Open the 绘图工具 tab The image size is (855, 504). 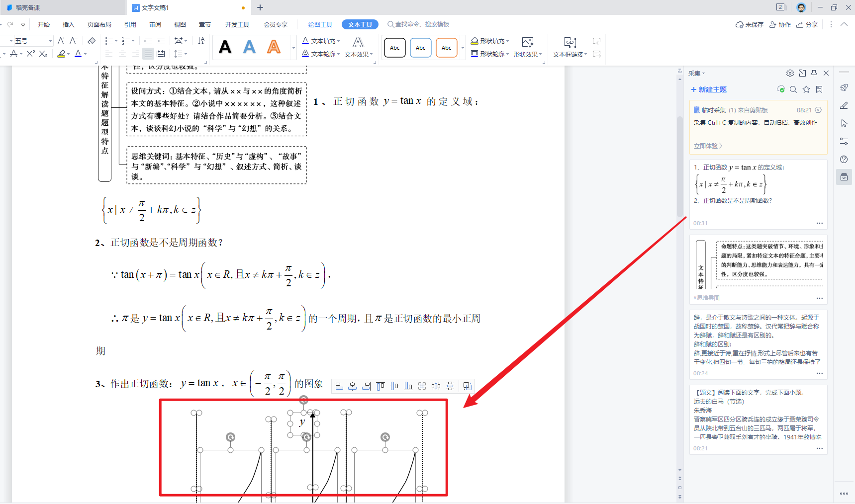pyautogui.click(x=320, y=24)
